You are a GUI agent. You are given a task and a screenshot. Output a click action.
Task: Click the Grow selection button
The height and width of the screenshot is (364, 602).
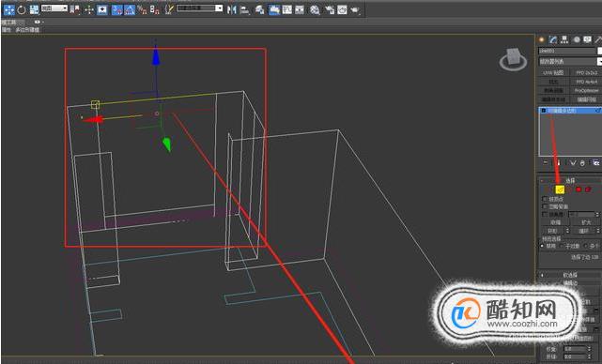(586, 222)
